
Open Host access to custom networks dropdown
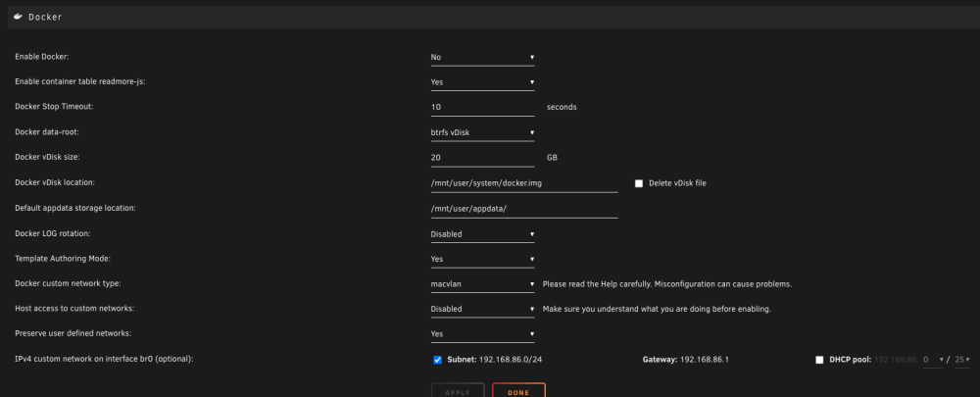click(x=482, y=309)
